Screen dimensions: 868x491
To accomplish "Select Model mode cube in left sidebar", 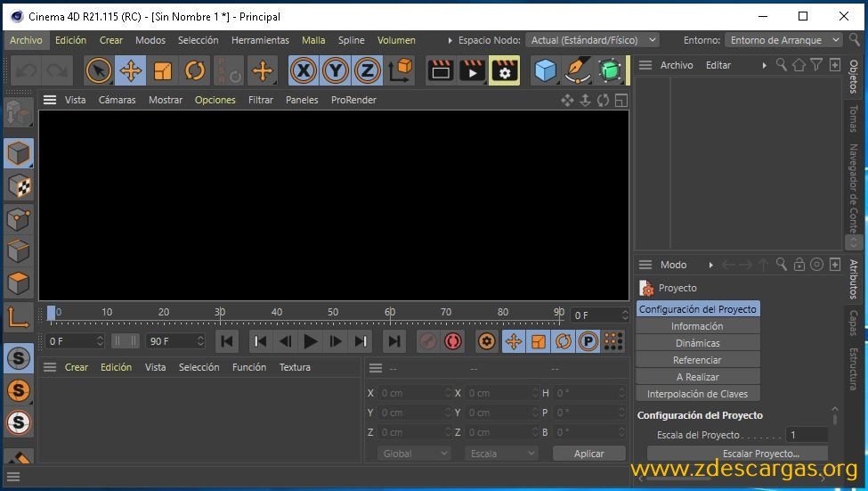I will 19,153.
